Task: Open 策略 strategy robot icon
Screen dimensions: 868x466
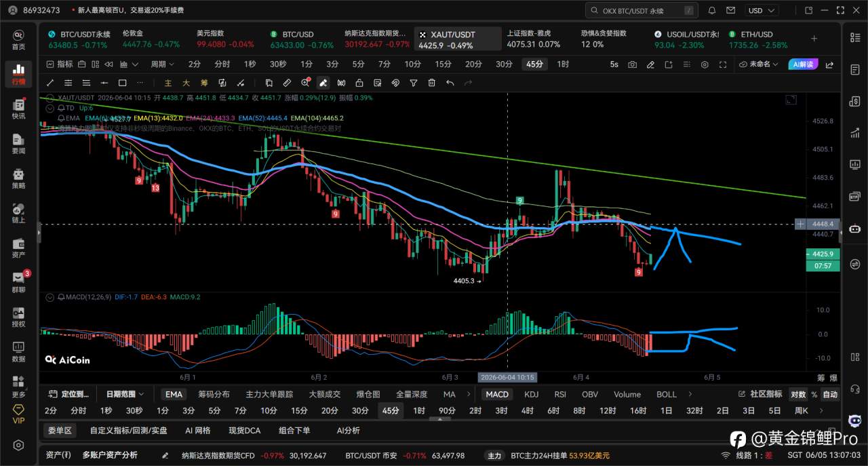Action: [18, 178]
